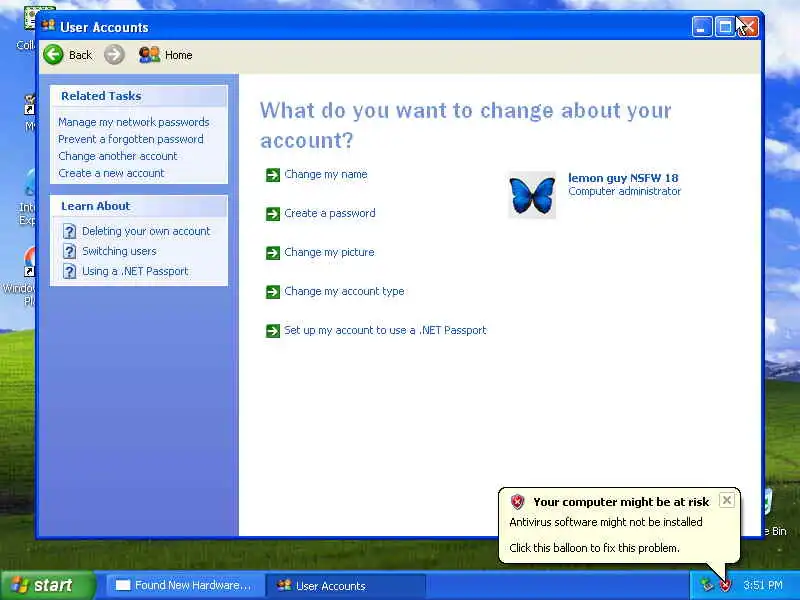Image resolution: width=800 pixels, height=600 pixels.
Task: Open the Start menu
Action: (x=48, y=585)
